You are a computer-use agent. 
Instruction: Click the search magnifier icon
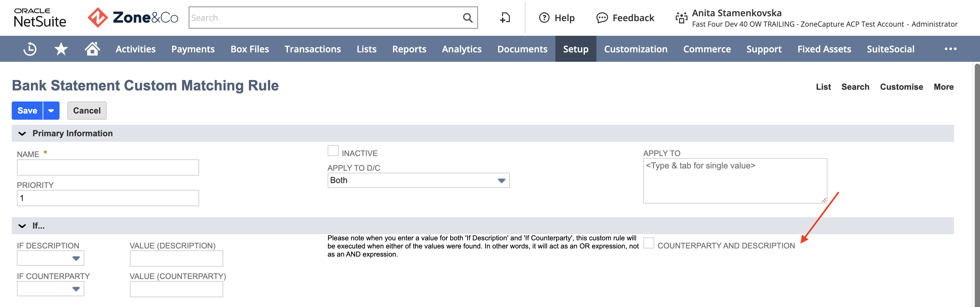[x=468, y=18]
